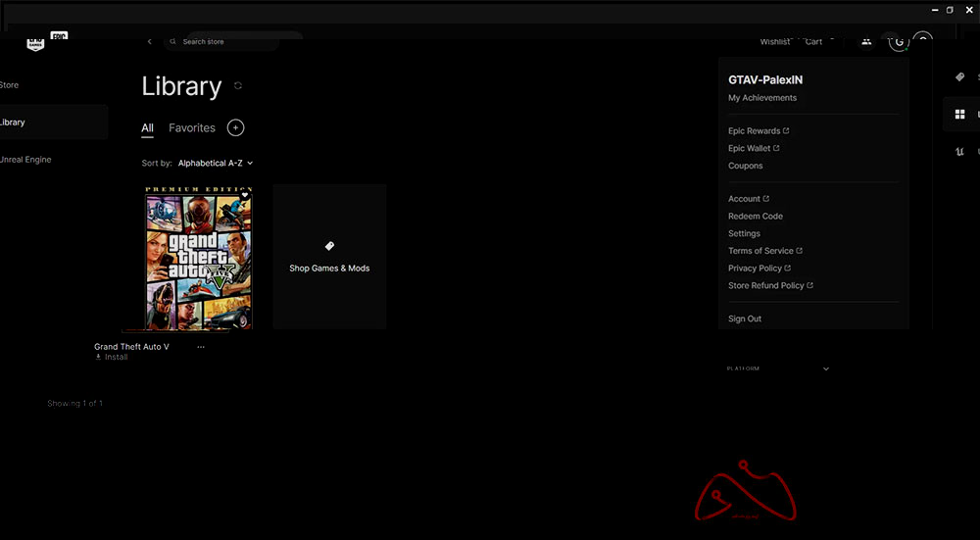Favorite GTA V using the heart icon
The width and height of the screenshot is (980, 540).
coord(245,196)
